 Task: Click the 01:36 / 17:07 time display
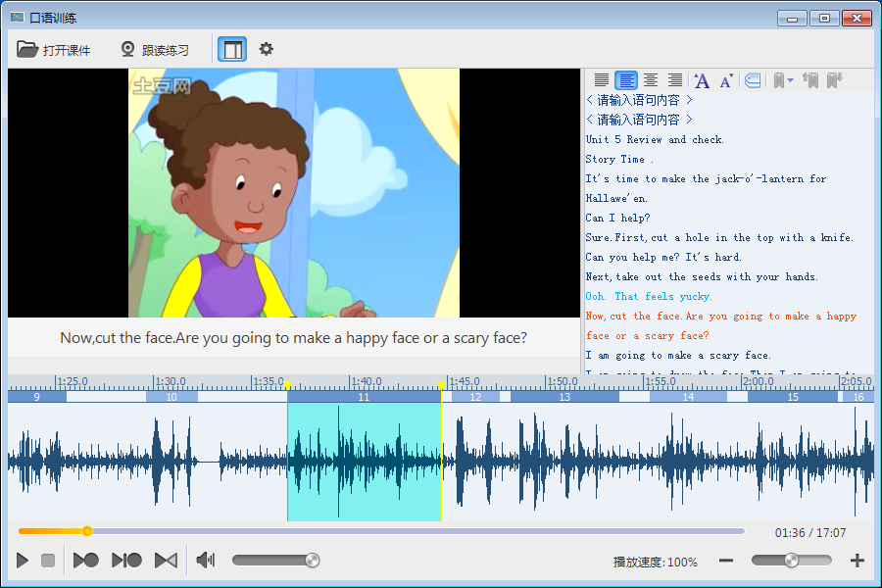pos(810,533)
